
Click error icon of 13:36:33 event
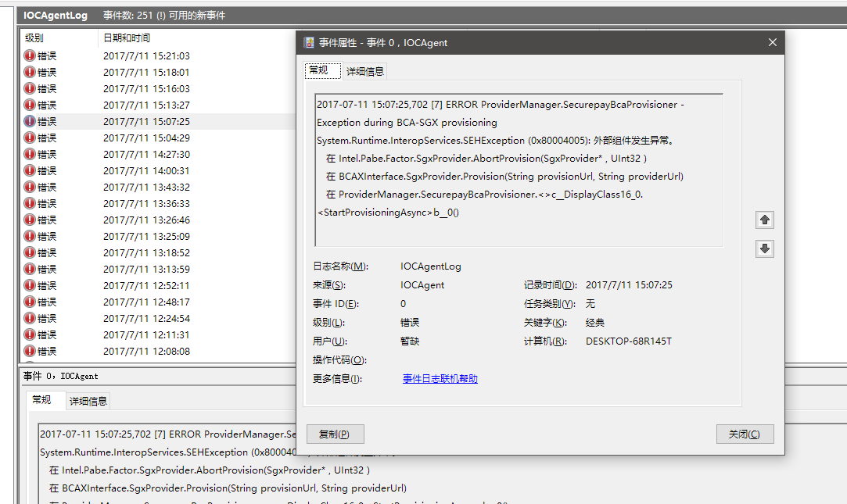(x=30, y=203)
